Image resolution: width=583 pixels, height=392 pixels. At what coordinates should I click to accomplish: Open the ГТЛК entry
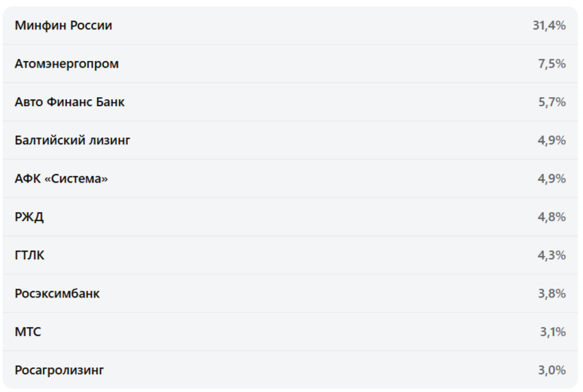click(x=29, y=255)
